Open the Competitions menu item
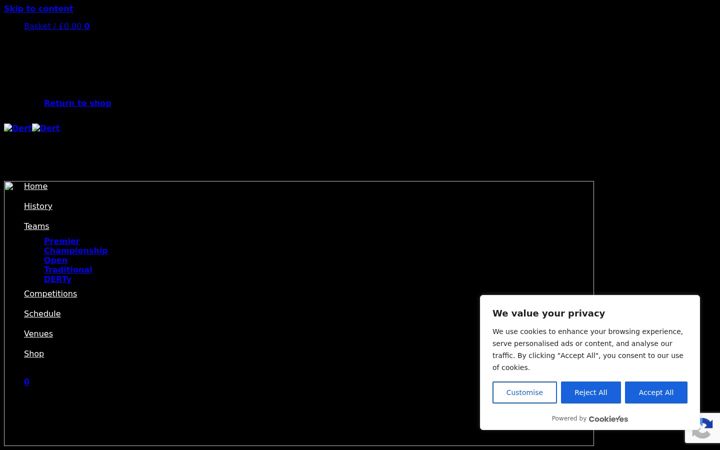Viewport: 720px width, 450px height. 51,294
